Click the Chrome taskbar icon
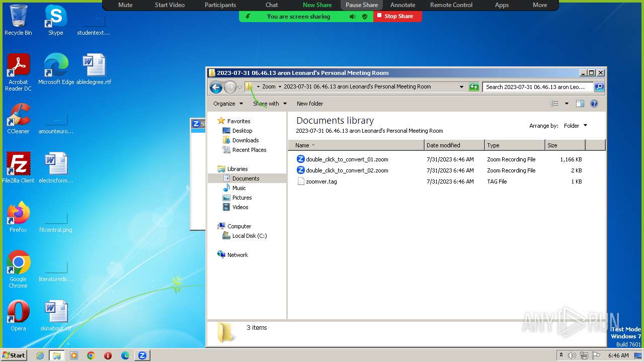Screen dimensions: 644x362 91,355
